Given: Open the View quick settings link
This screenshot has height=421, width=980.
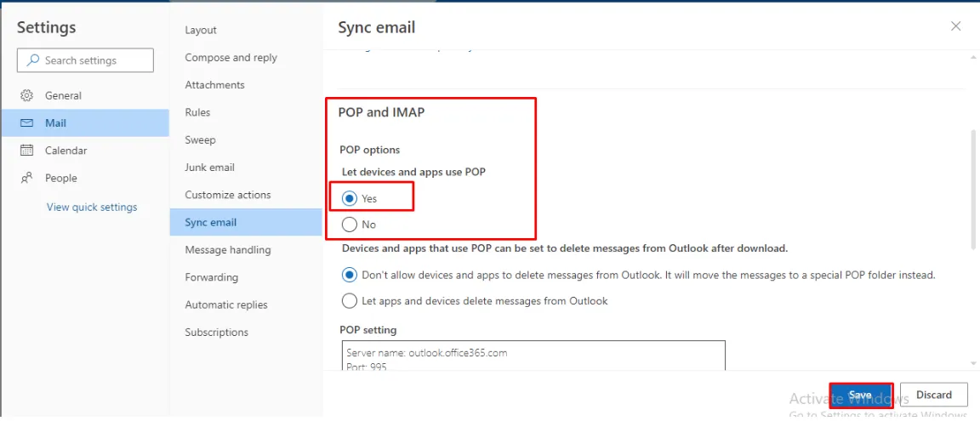Looking at the screenshot, I should (92, 207).
